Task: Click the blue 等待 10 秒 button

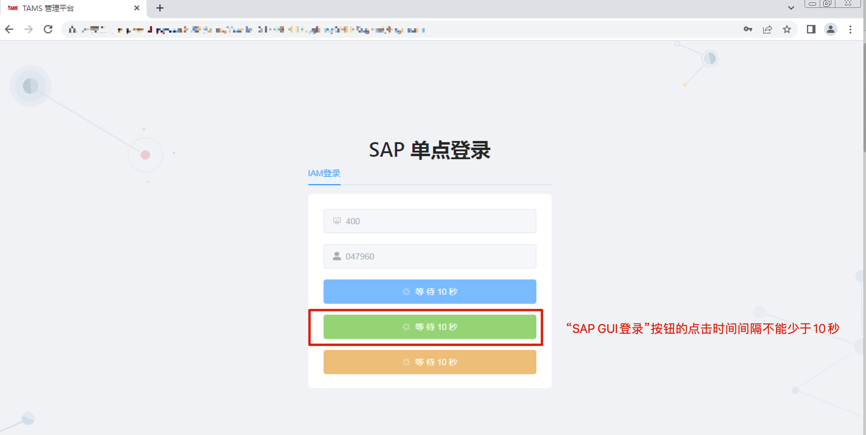Action: click(x=430, y=291)
